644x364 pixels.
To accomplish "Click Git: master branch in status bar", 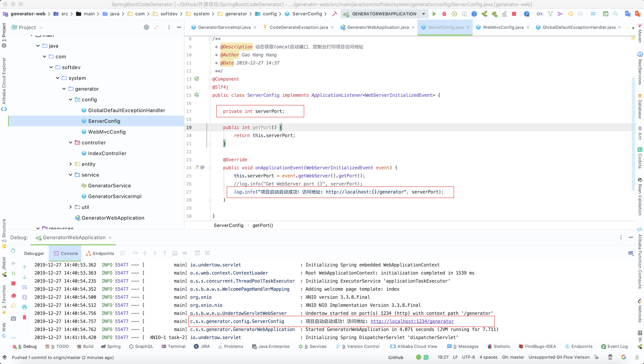I will pos(513,357).
